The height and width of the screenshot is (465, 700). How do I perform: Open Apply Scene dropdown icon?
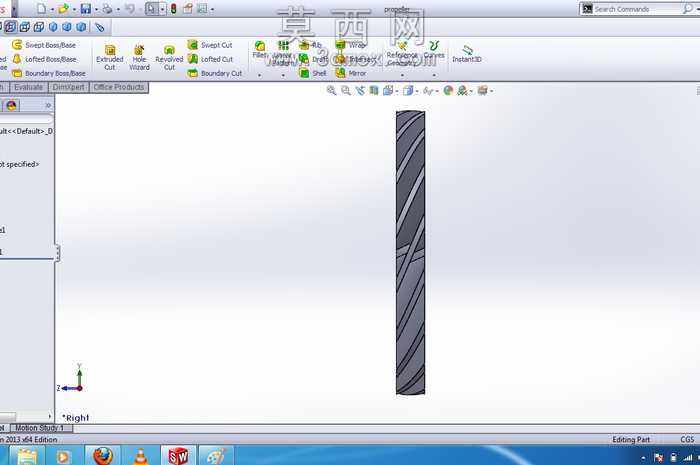pos(464,91)
